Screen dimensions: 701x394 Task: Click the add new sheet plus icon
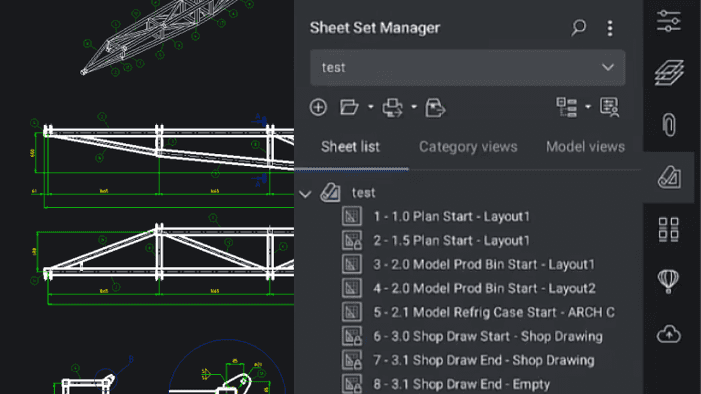pos(318,107)
